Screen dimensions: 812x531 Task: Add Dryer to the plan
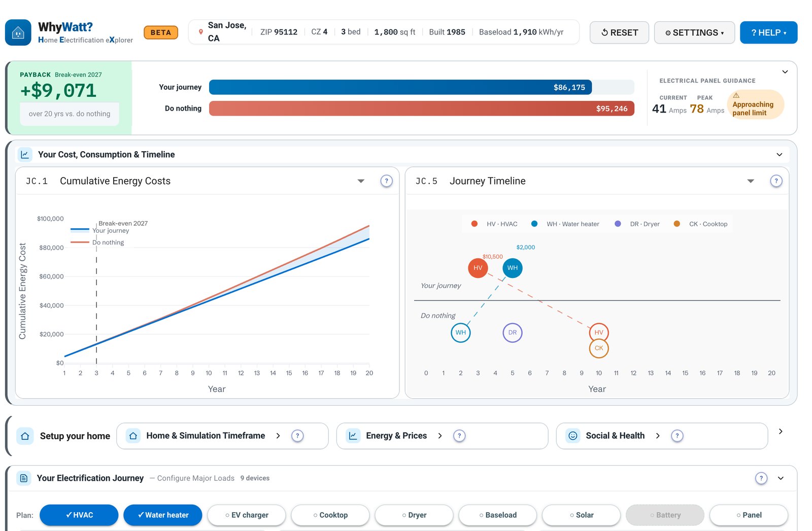pos(414,515)
